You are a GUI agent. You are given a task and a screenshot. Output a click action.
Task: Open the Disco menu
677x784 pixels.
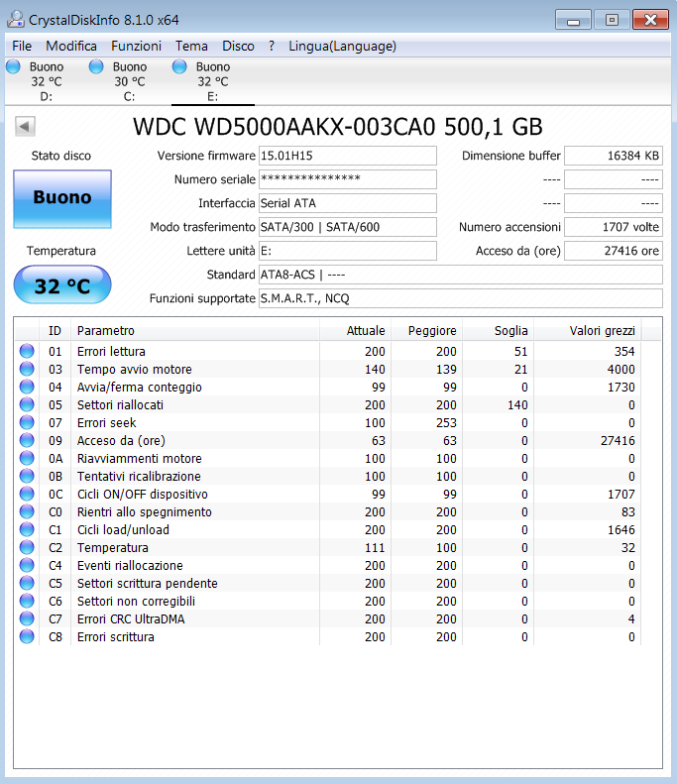[x=238, y=46]
